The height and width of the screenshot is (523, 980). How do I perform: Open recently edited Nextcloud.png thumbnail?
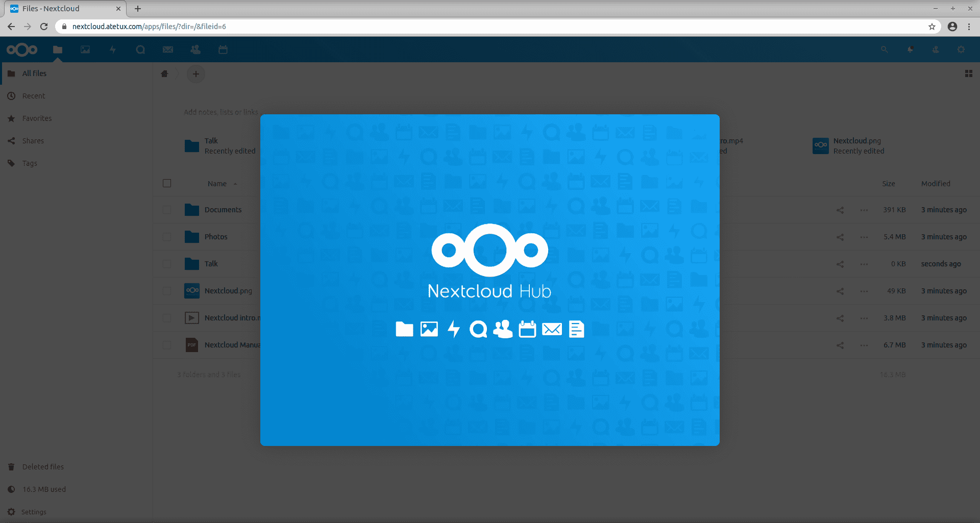(821, 146)
